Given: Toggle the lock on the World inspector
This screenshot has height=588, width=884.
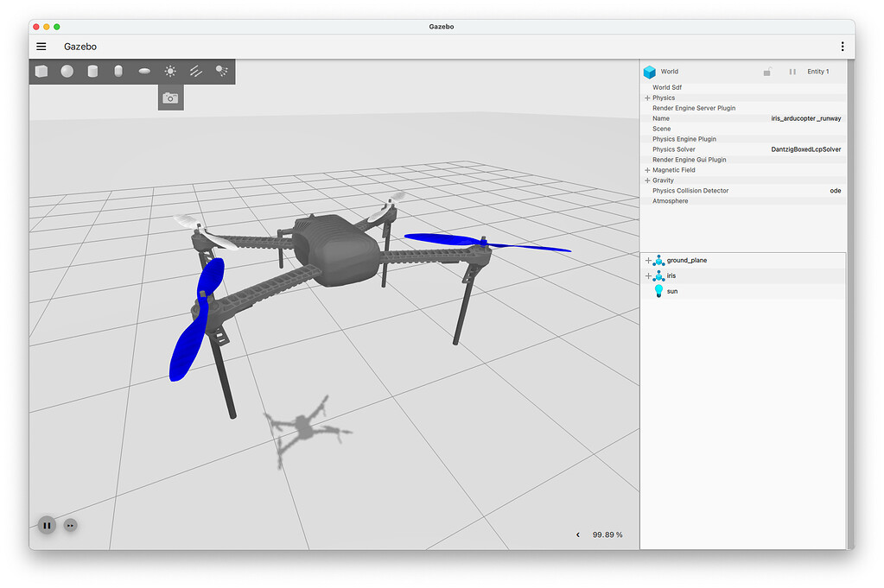Looking at the screenshot, I should tap(766, 72).
